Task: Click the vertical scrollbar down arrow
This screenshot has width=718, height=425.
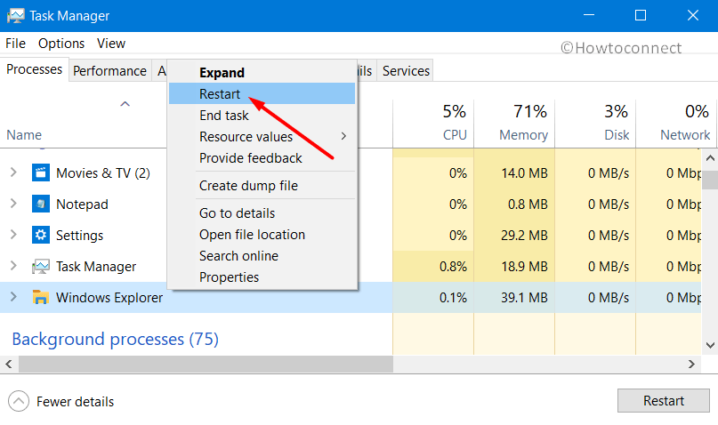Action: pyautogui.click(x=710, y=346)
